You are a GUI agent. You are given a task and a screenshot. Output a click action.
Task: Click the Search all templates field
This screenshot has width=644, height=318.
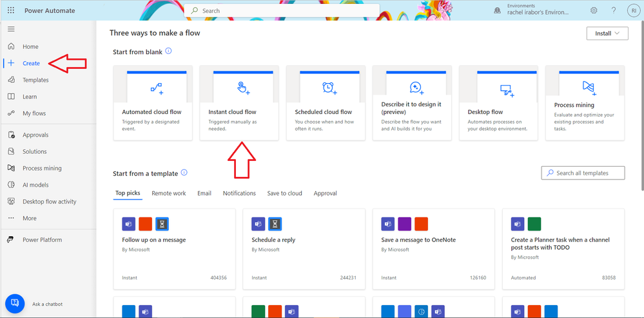tap(583, 173)
